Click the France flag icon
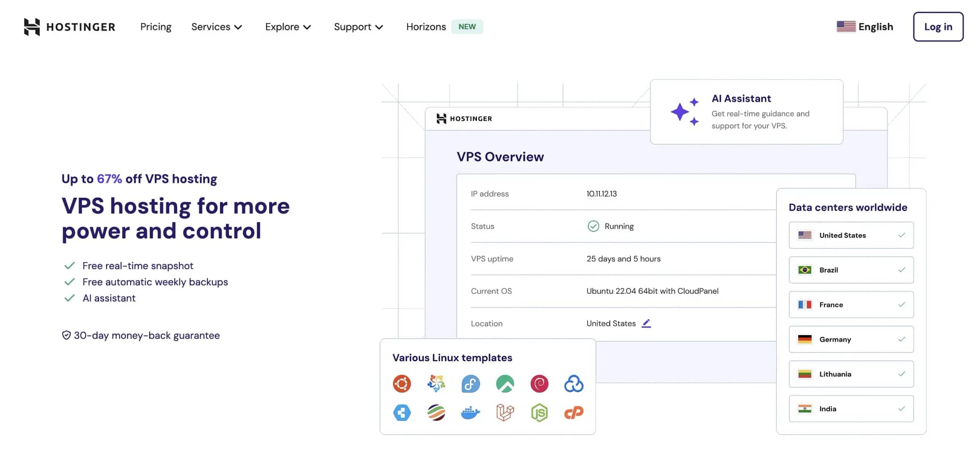Screen dimensions: 980x470 click(x=805, y=304)
